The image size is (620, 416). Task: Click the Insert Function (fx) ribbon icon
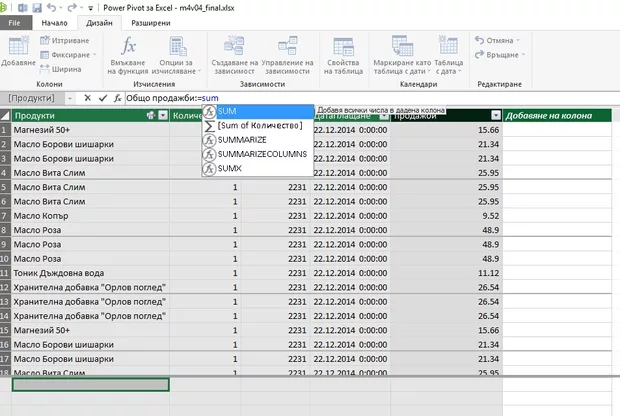point(128,47)
